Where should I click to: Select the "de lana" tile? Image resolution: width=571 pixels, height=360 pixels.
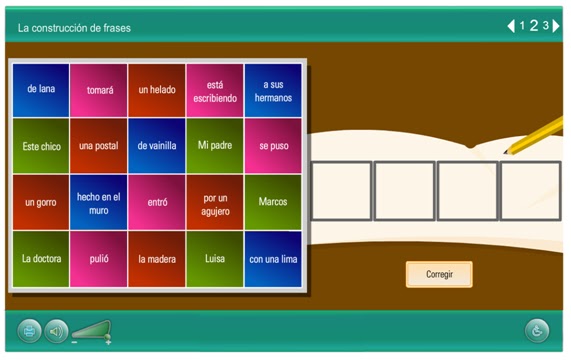pyautogui.click(x=41, y=90)
